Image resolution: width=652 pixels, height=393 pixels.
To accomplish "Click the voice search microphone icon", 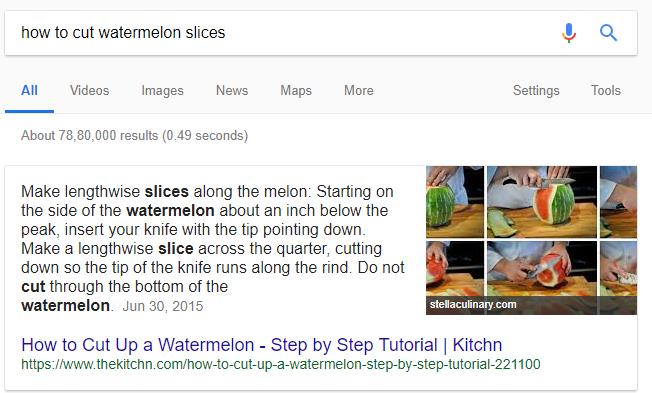I will 569,32.
